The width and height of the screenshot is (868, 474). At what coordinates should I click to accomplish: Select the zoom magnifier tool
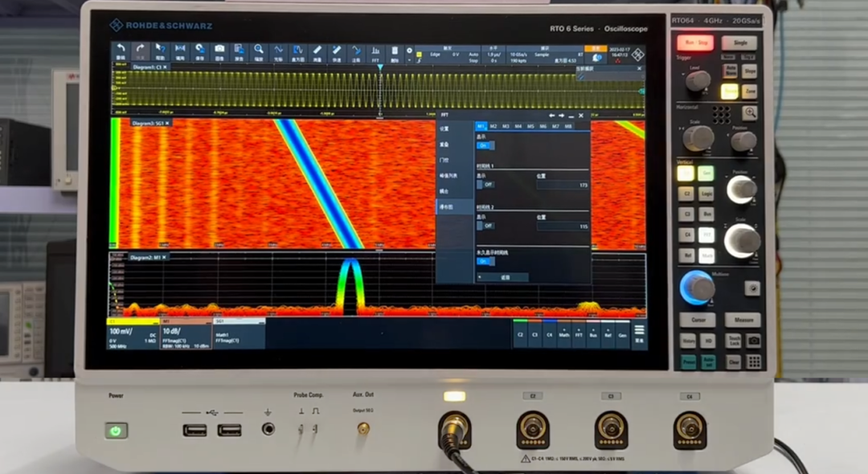[259, 52]
